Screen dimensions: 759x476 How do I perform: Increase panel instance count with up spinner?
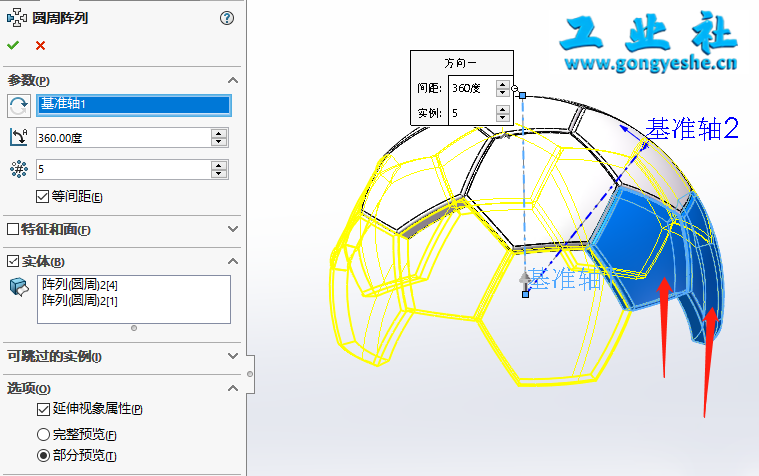(219, 165)
